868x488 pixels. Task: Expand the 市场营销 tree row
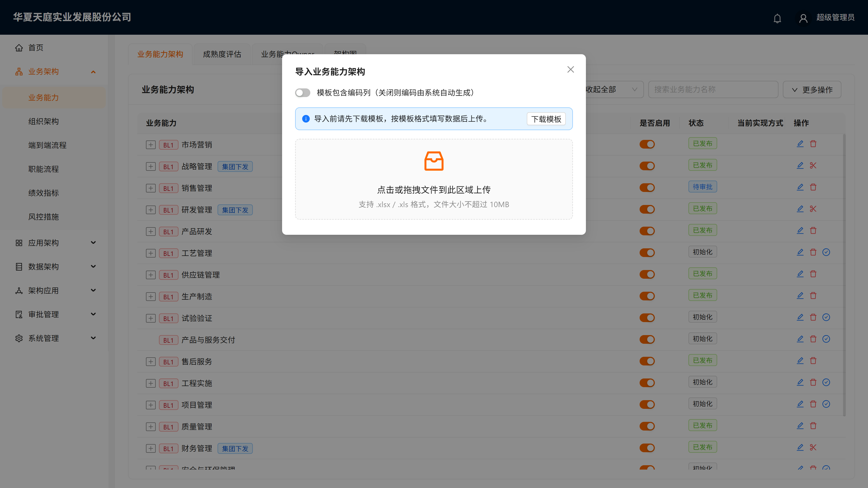pyautogui.click(x=151, y=145)
